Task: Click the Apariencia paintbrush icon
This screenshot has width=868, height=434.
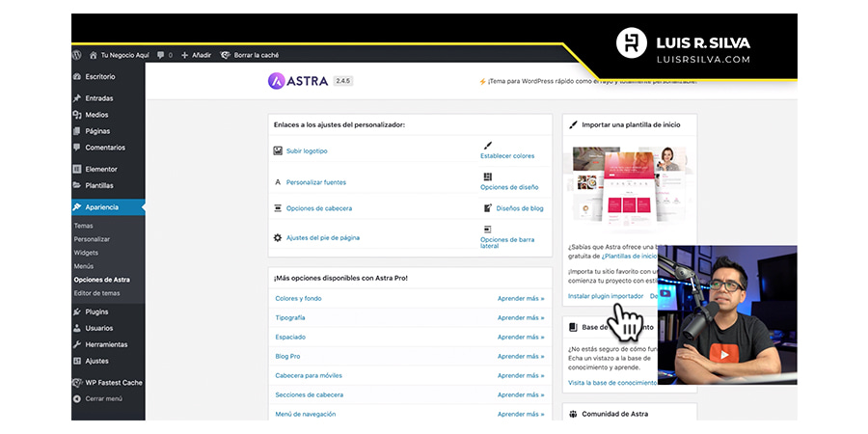Action: point(77,207)
